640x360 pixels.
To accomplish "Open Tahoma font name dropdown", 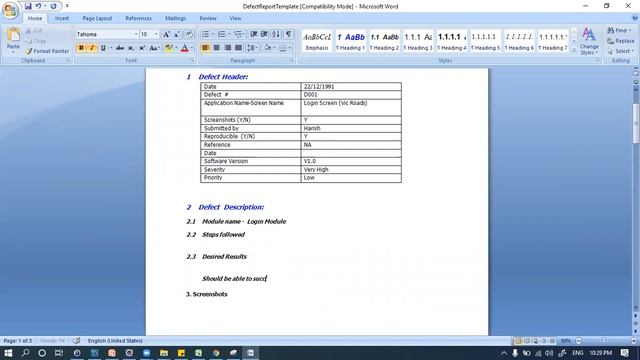I will pos(136,35).
